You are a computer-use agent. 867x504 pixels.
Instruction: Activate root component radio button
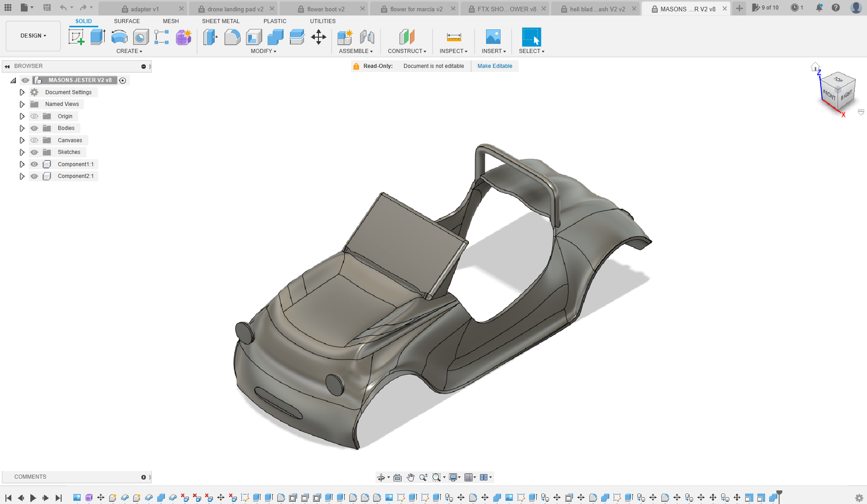pos(123,81)
